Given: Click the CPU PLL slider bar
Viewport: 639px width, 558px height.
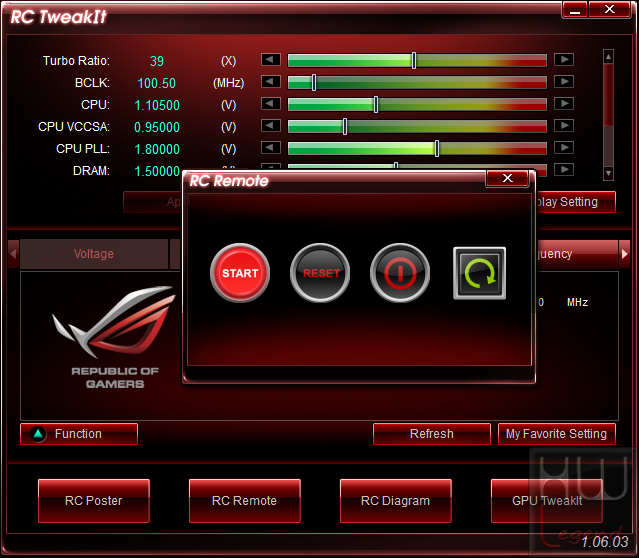Looking at the screenshot, I should (x=417, y=148).
